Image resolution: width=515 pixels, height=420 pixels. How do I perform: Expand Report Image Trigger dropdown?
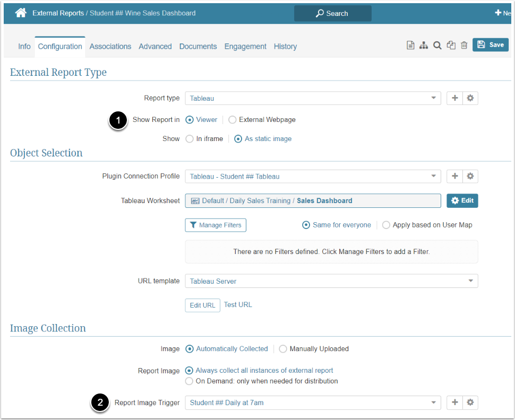(x=313, y=402)
